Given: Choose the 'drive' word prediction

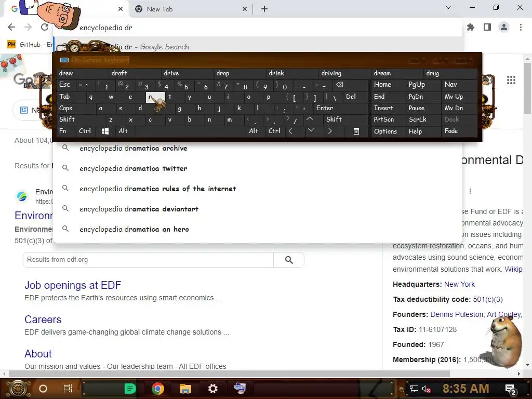Looking at the screenshot, I should [188, 73].
